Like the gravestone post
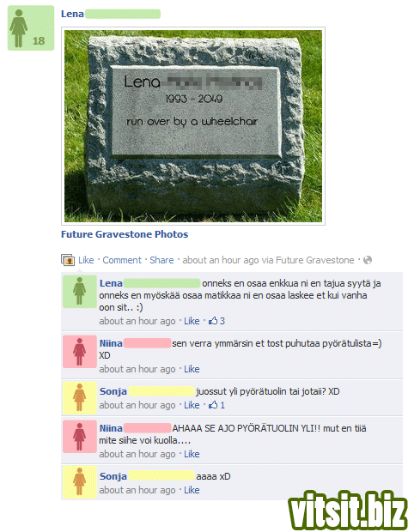The height and width of the screenshot is (532, 408). (x=86, y=260)
